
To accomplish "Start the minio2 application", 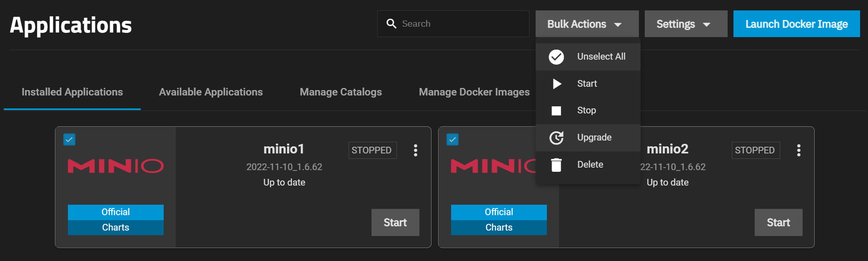I will pos(778,223).
